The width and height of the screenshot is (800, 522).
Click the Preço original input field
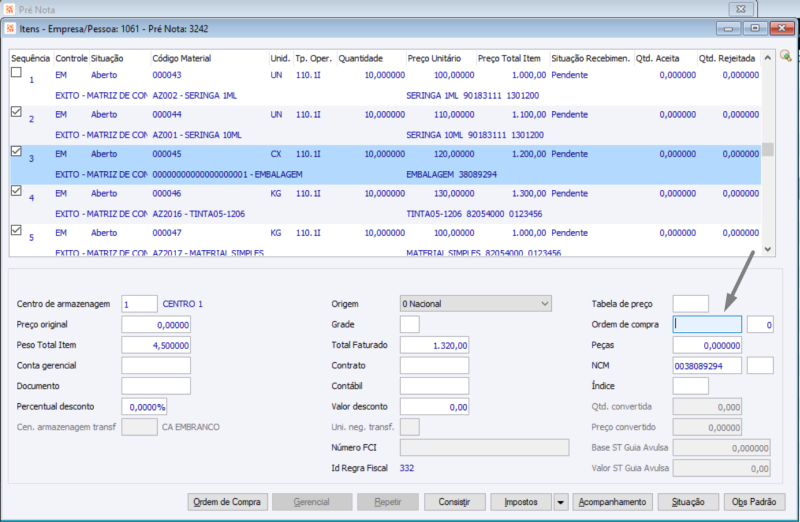156,325
